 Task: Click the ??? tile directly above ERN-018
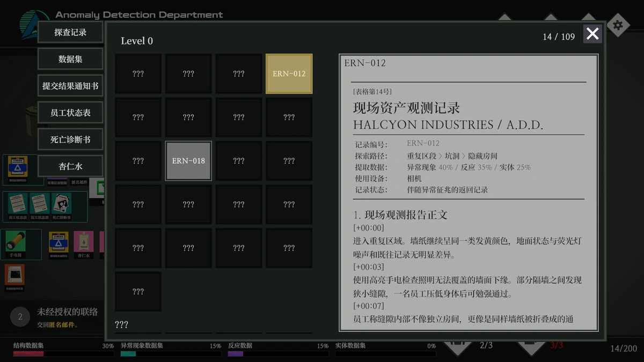[x=188, y=117]
